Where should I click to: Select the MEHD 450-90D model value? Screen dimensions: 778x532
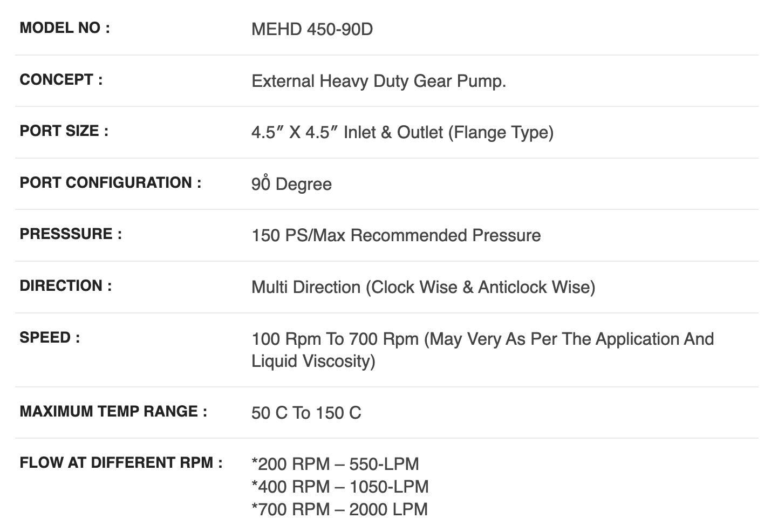[x=312, y=29]
